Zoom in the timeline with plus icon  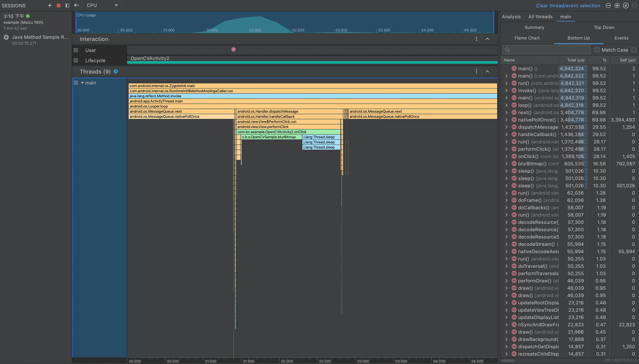[x=617, y=5]
